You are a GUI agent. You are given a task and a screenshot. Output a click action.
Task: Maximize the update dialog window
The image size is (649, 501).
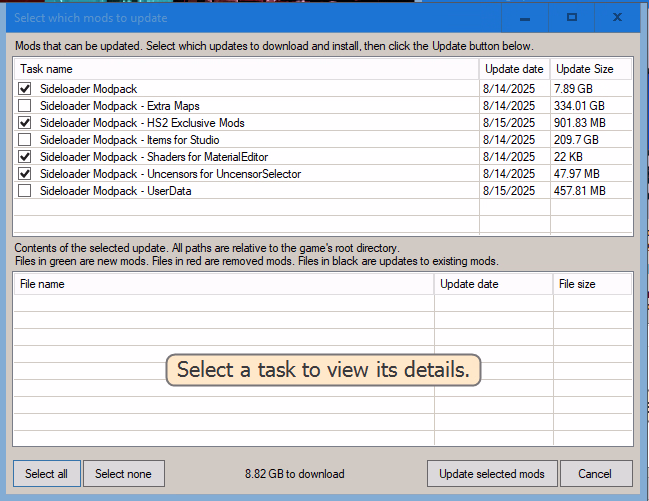pyautogui.click(x=572, y=18)
